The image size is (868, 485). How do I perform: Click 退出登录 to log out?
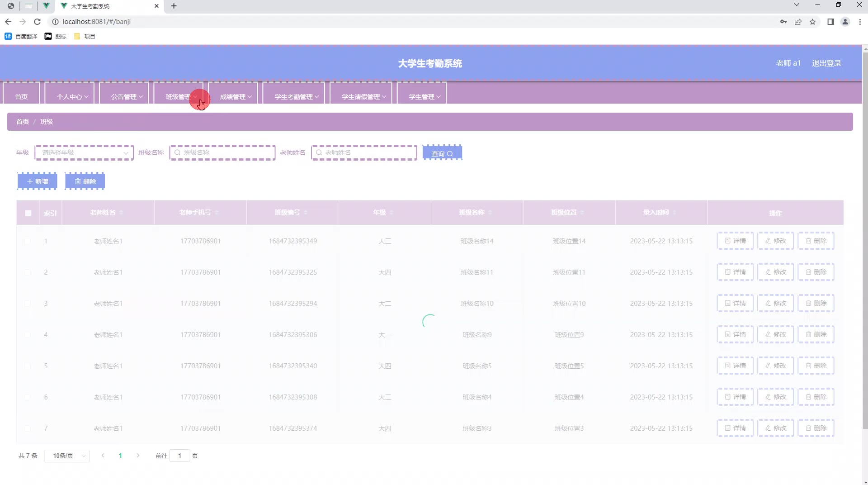click(x=826, y=63)
